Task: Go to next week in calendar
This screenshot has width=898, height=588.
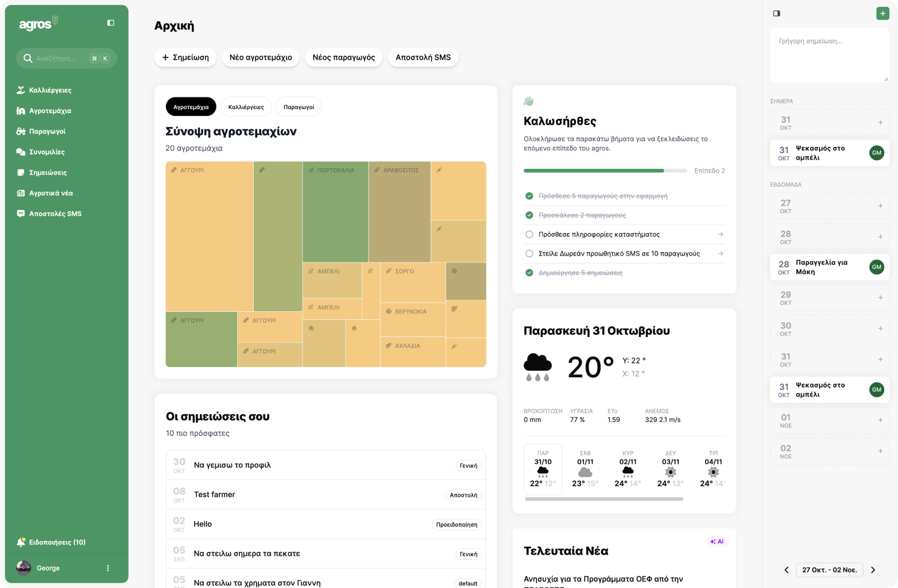Action: 873,570
